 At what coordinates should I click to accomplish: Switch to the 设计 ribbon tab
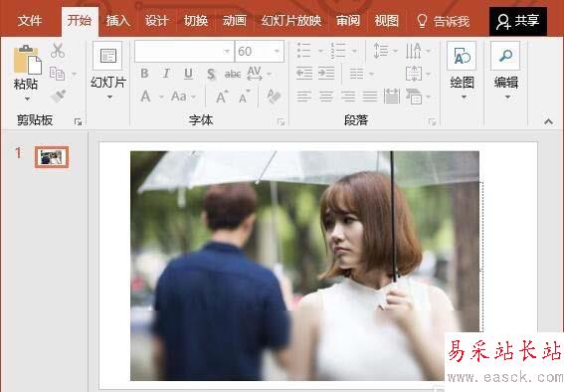(156, 21)
